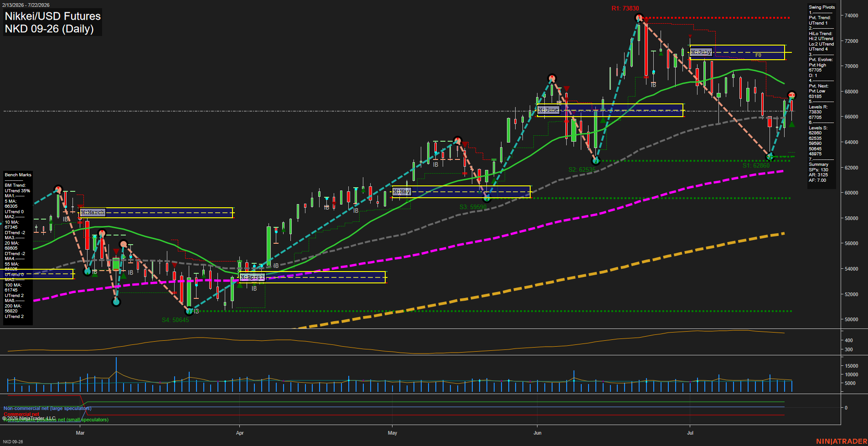This screenshot has width=868, height=446.
Task: Click the red 'R1: 73830' resistance label
Action: click(x=625, y=8)
